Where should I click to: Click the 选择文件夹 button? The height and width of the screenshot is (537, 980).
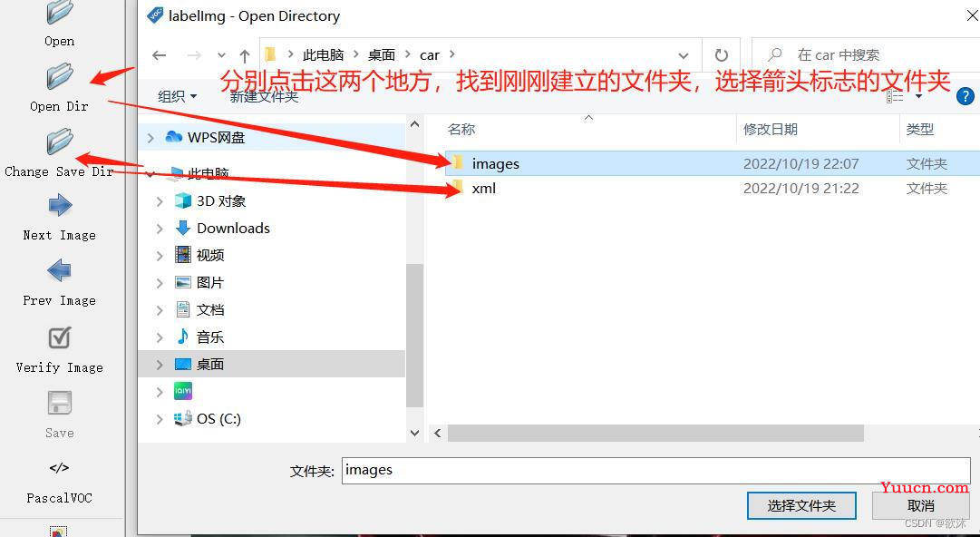[801, 506]
